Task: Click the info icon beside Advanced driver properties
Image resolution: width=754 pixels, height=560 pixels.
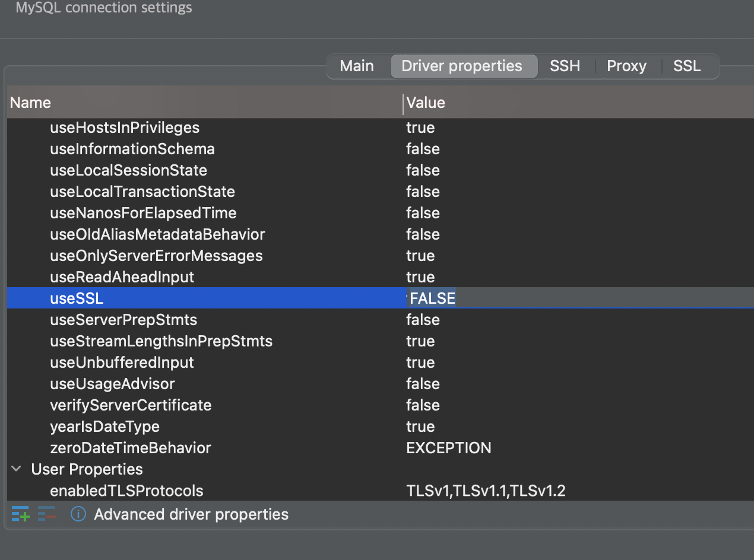Action: [x=78, y=514]
